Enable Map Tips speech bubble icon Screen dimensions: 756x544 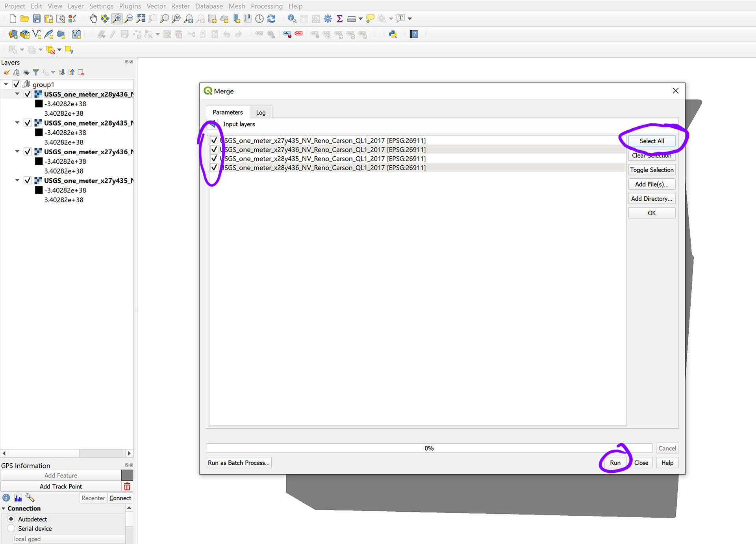tap(370, 19)
